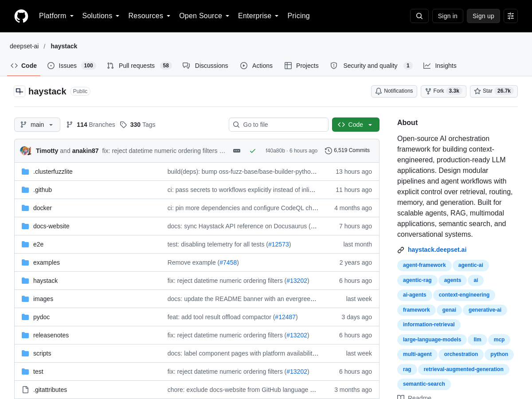Image resolution: width=532 pixels, height=399 pixels.
Task: Open deepset-ai organization link
Action: point(24,46)
